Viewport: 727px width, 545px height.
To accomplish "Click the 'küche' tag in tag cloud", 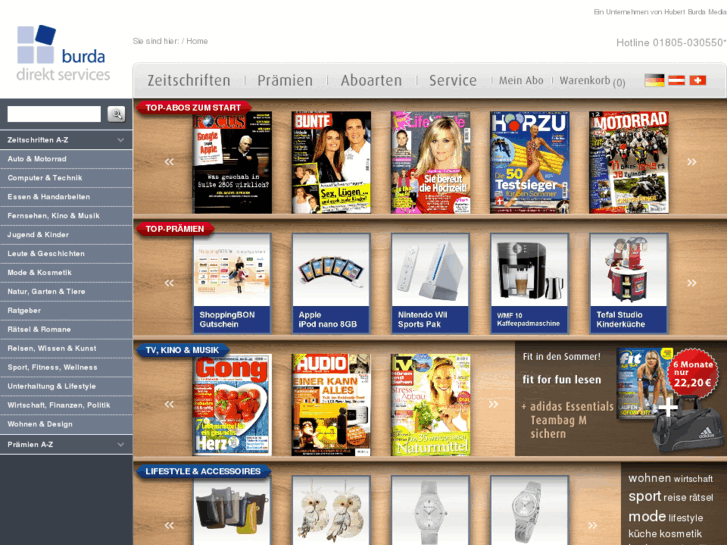I will click(x=642, y=533).
